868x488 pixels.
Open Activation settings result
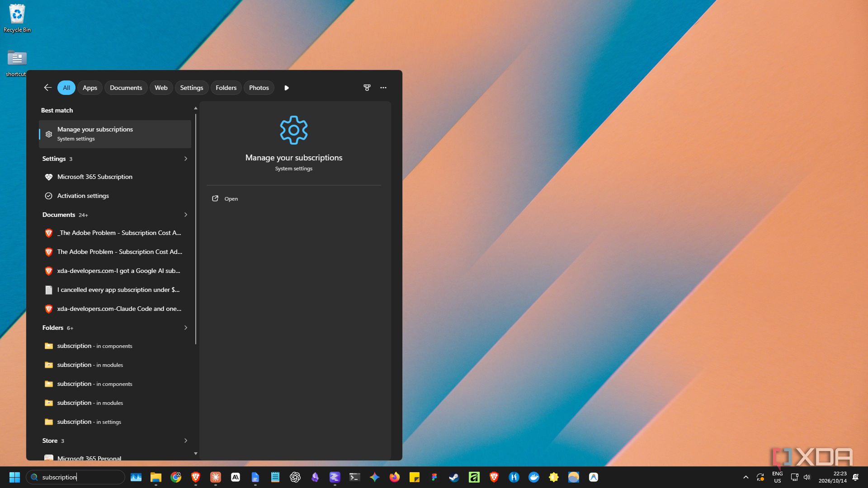(x=115, y=196)
